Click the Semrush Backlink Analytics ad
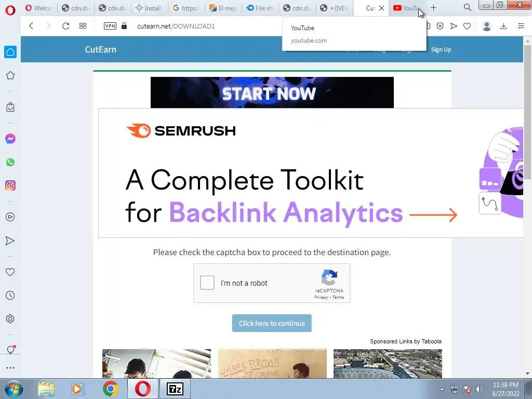 311,173
